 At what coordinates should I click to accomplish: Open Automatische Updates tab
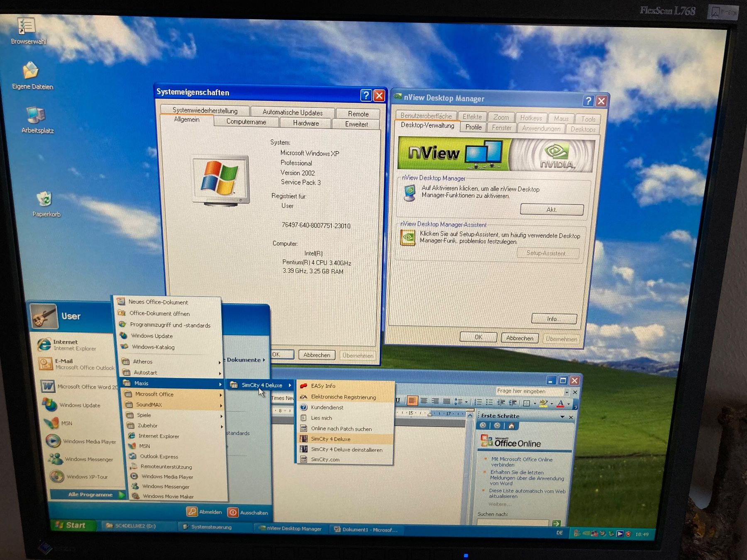[x=293, y=112]
